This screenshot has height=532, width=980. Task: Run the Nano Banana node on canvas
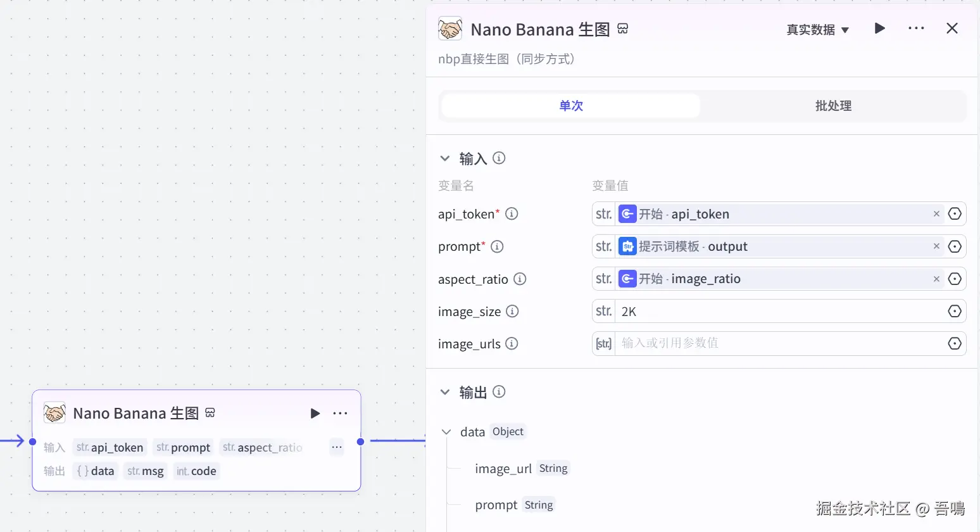[315, 414]
